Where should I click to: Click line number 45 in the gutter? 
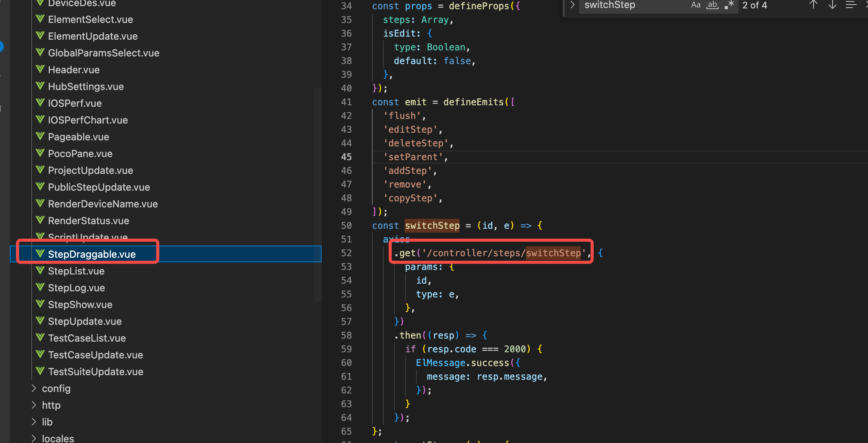346,157
